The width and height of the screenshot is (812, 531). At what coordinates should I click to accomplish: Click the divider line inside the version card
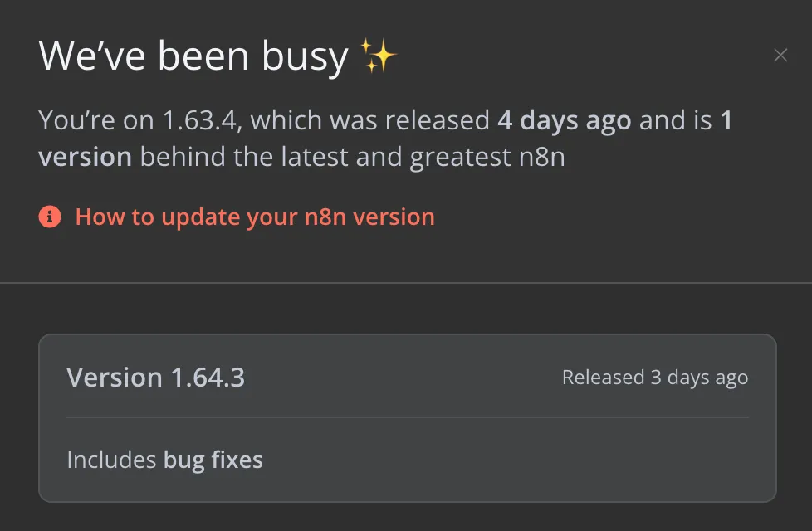pyautogui.click(x=407, y=417)
